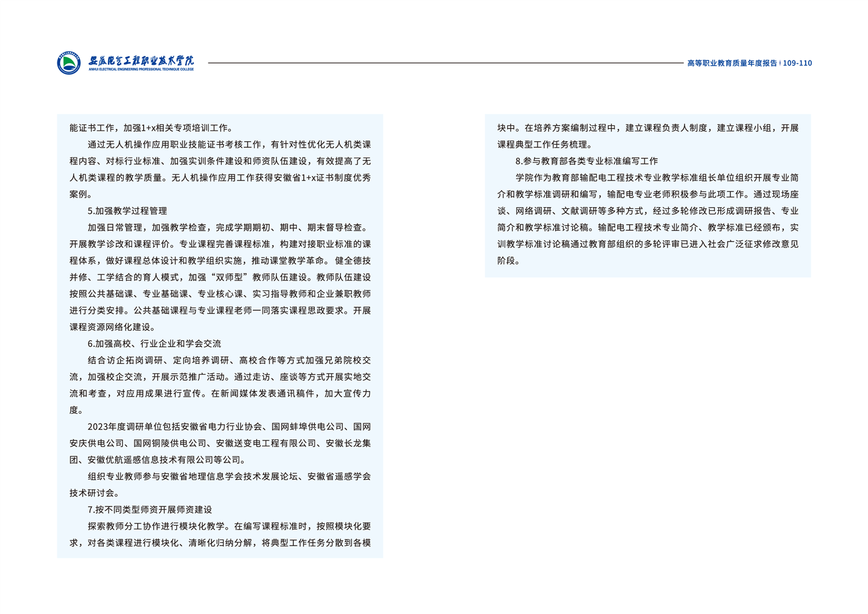868x614 pixels.
Task: Click the paragraph starting 加强日常管理
Action: (220, 277)
